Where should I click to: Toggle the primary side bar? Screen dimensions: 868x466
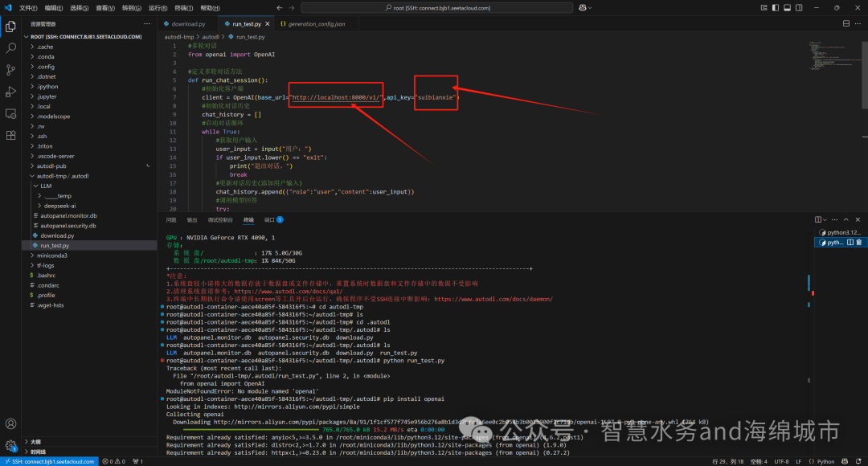(x=776, y=8)
